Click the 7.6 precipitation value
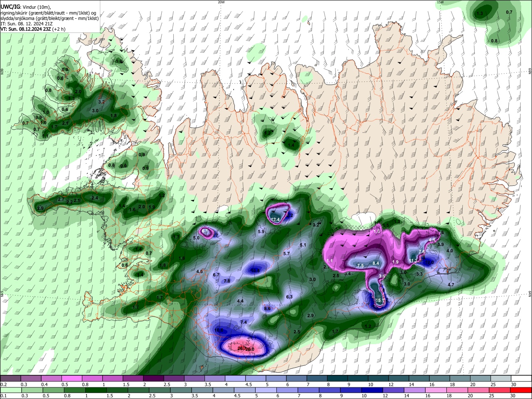The width and height of the screenshot is (532, 399). (x=422, y=252)
